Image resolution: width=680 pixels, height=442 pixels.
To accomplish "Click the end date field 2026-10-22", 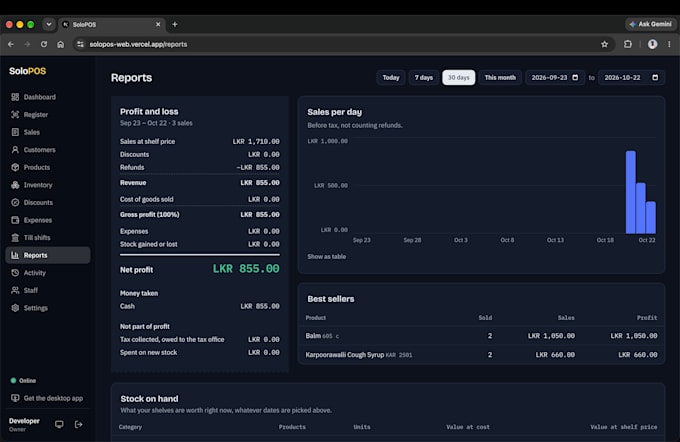I will click(631, 77).
